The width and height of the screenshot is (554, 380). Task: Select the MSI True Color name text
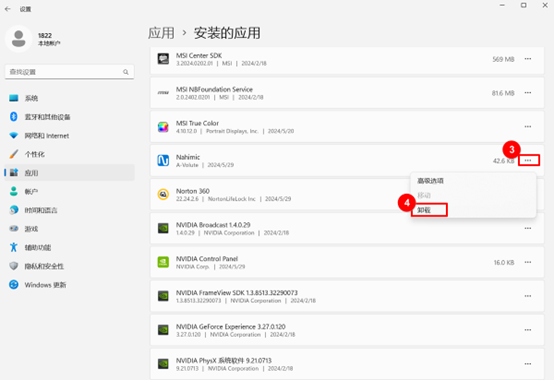point(197,123)
